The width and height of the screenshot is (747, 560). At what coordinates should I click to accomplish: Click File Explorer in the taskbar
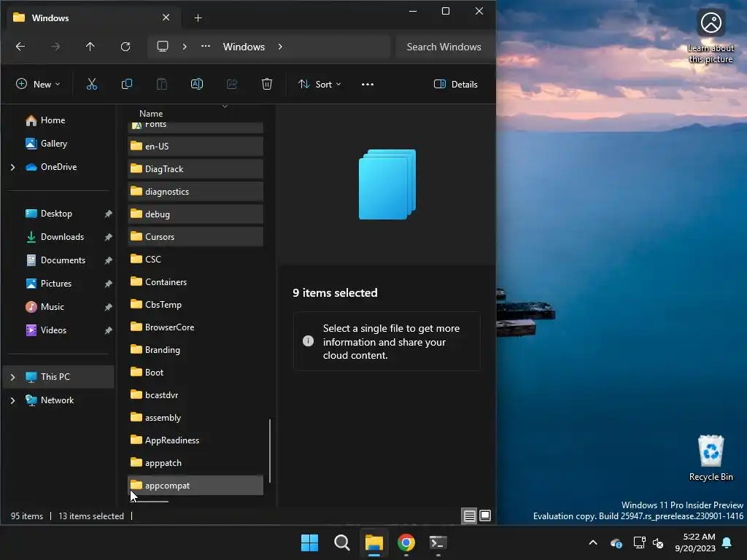coord(374,542)
